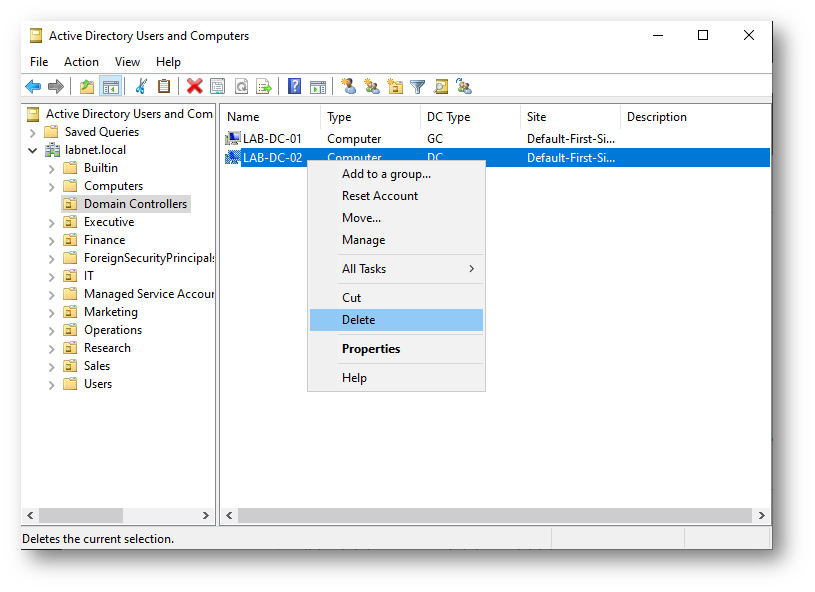Expand the Operations OU
815x592 pixels.
click(x=51, y=331)
